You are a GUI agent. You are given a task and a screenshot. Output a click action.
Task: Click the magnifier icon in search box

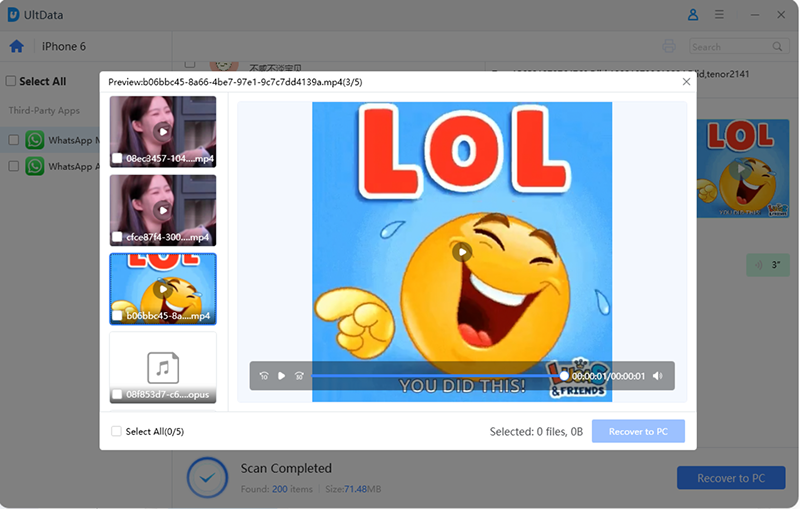[x=777, y=46]
